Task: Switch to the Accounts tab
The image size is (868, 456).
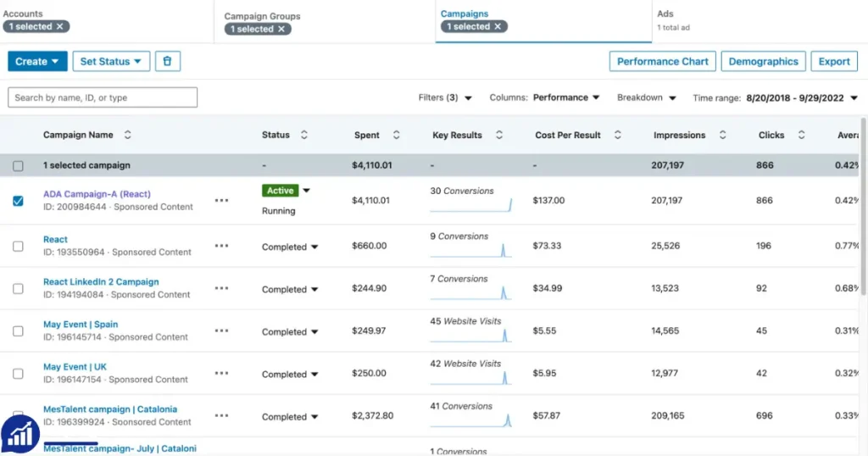Action: pyautogui.click(x=23, y=14)
